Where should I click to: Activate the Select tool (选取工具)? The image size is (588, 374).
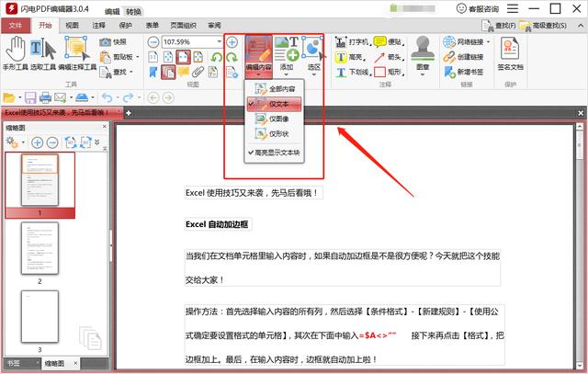43,53
